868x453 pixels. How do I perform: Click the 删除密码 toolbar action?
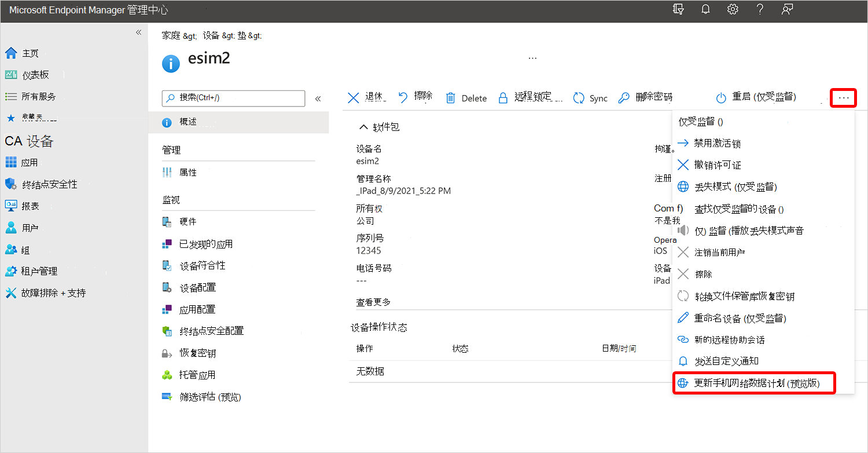[645, 98]
